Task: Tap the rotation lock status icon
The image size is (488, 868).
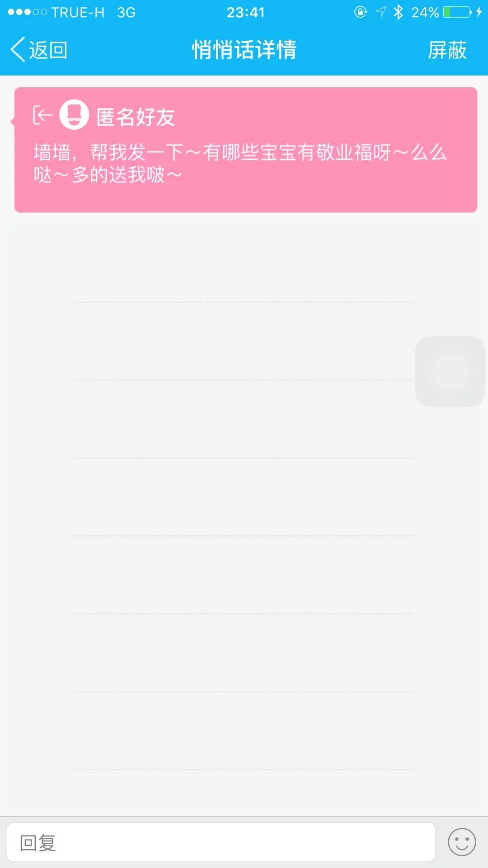Action: [x=361, y=12]
